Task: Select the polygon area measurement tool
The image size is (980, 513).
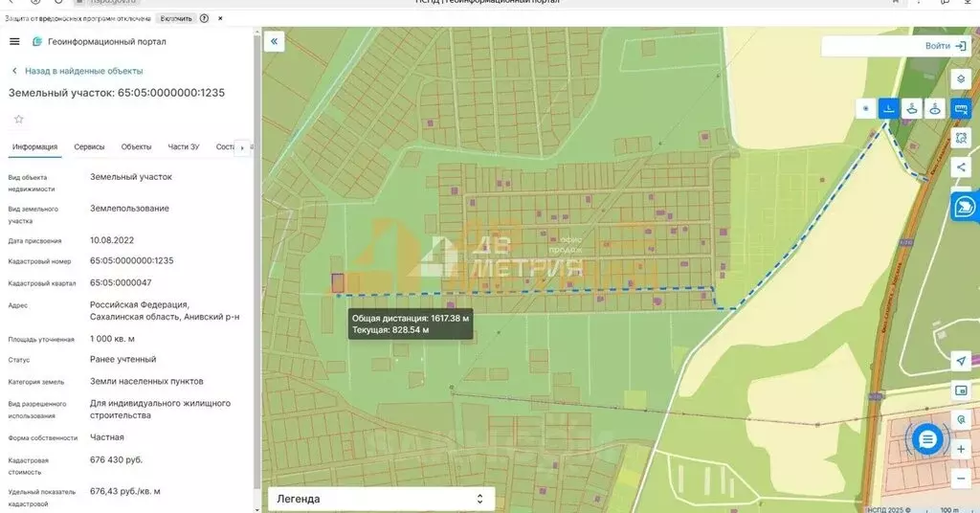Action: (x=912, y=109)
